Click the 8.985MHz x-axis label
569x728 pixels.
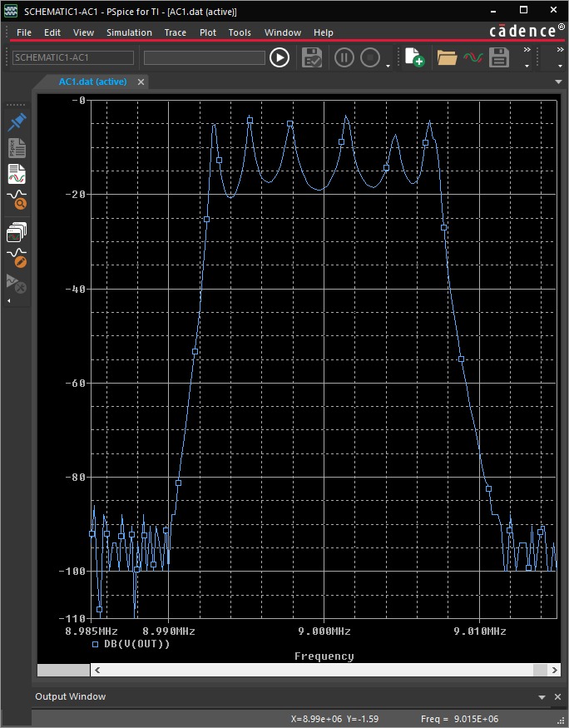(92, 631)
